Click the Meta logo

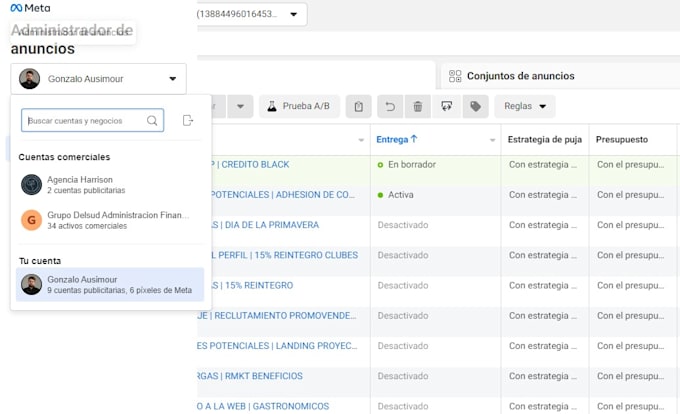point(30,8)
